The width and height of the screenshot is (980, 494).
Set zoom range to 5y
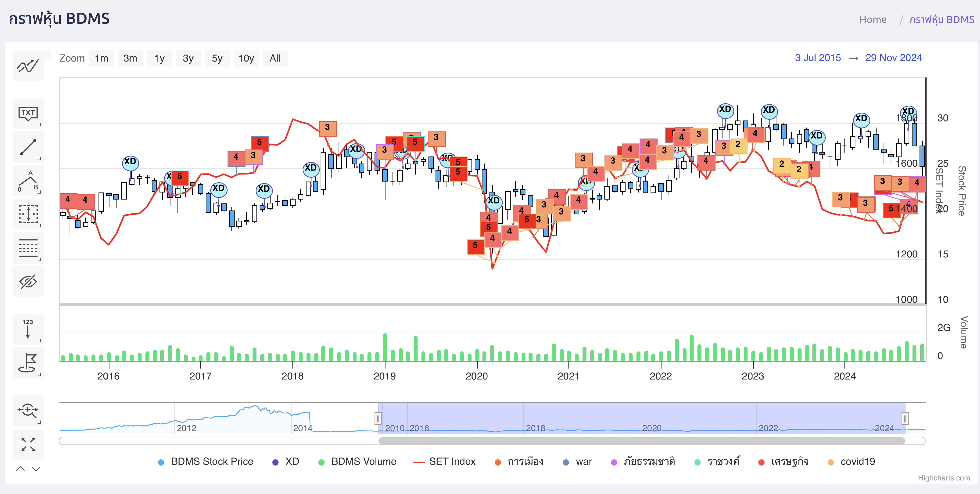217,59
